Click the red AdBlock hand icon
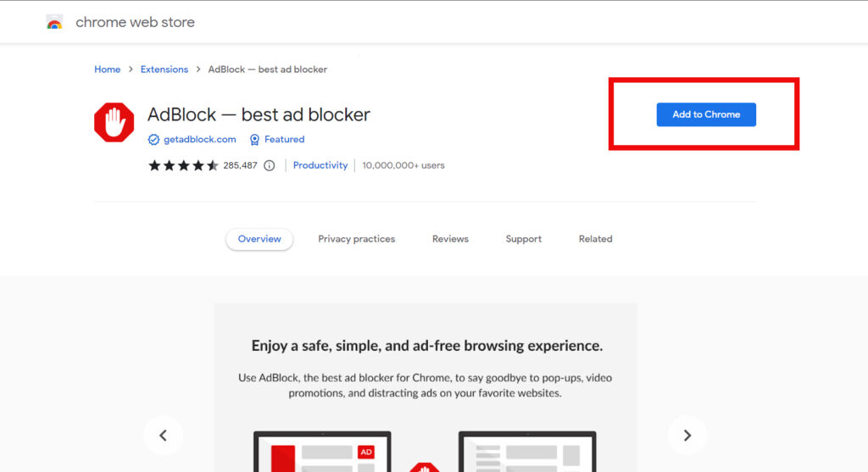Screen dimensions: 868x472 point(114,122)
